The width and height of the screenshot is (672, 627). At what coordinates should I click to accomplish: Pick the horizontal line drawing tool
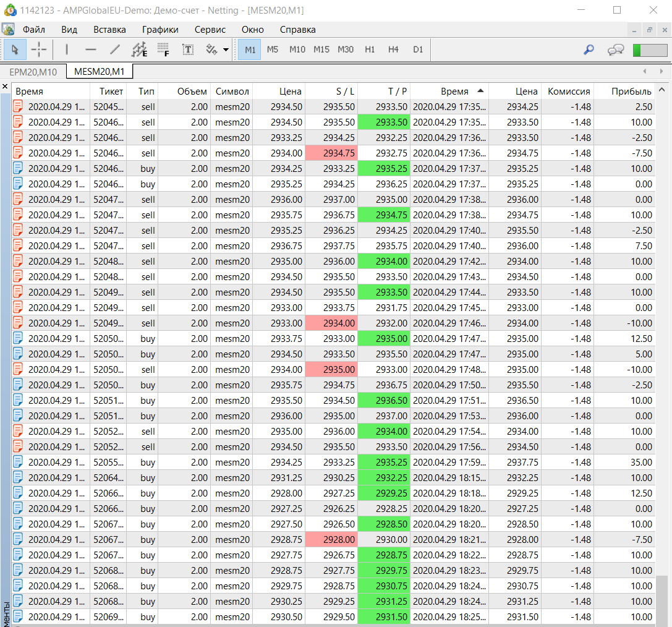tap(91, 49)
